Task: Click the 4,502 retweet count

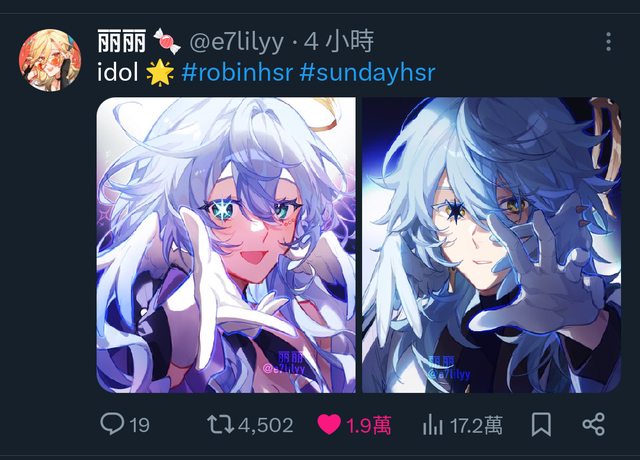Action: point(266,425)
